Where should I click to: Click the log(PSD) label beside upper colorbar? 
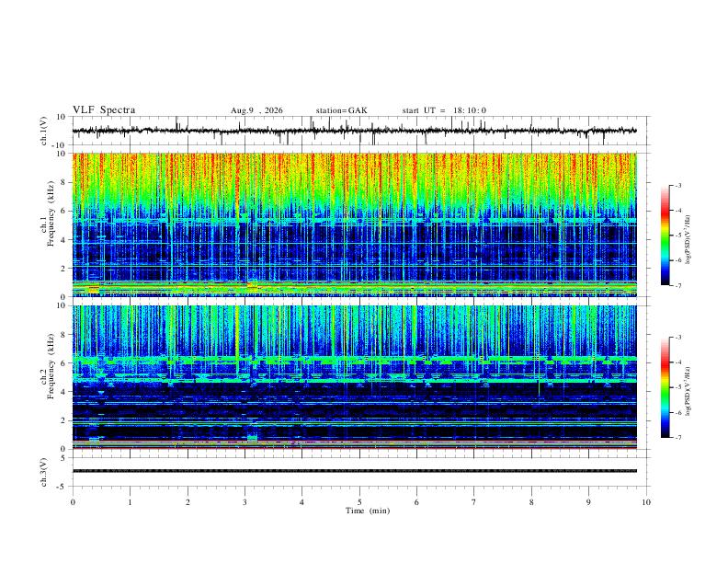(688, 240)
